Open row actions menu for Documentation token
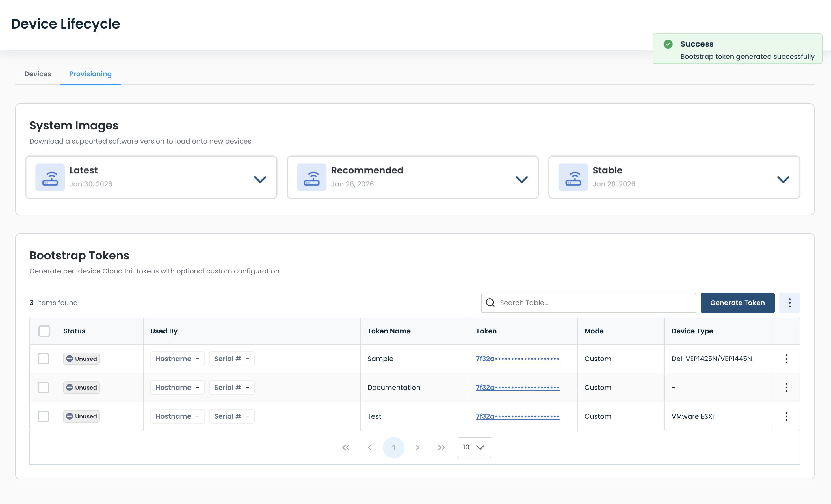 click(786, 388)
